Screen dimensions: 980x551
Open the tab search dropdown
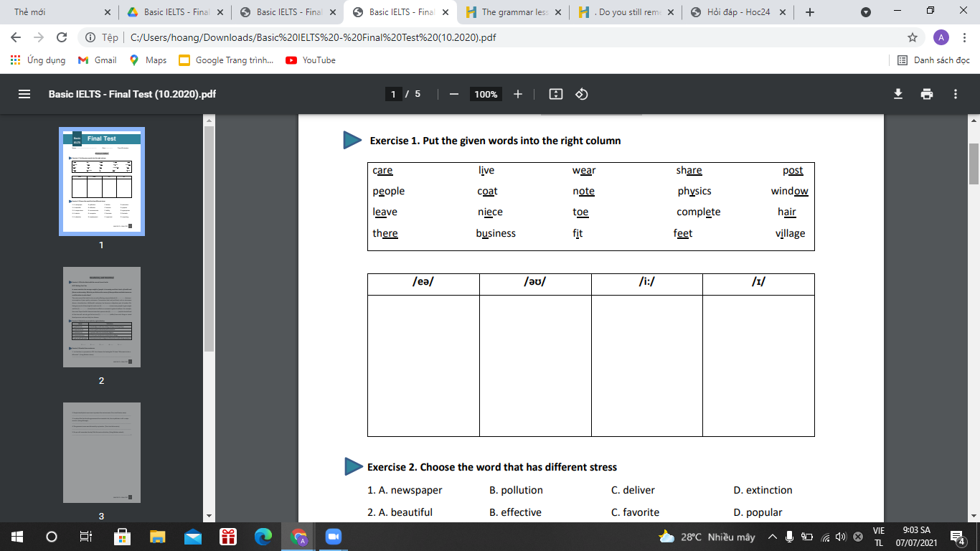pos(865,12)
